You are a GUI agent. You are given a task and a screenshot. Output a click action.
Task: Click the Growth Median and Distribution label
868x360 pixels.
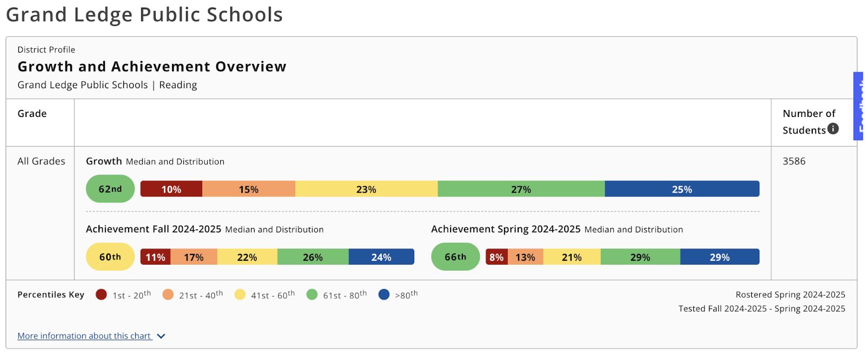coord(155,161)
